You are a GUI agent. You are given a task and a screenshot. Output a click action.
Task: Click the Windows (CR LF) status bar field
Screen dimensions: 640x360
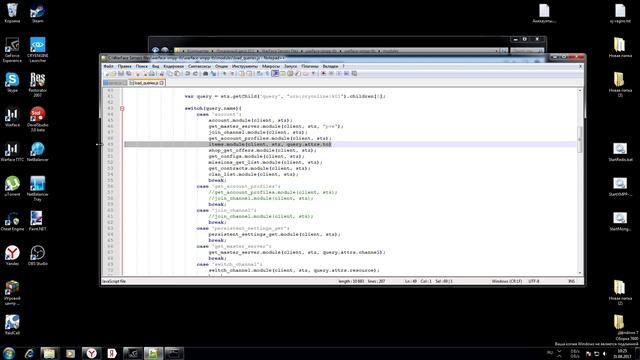[507, 281]
